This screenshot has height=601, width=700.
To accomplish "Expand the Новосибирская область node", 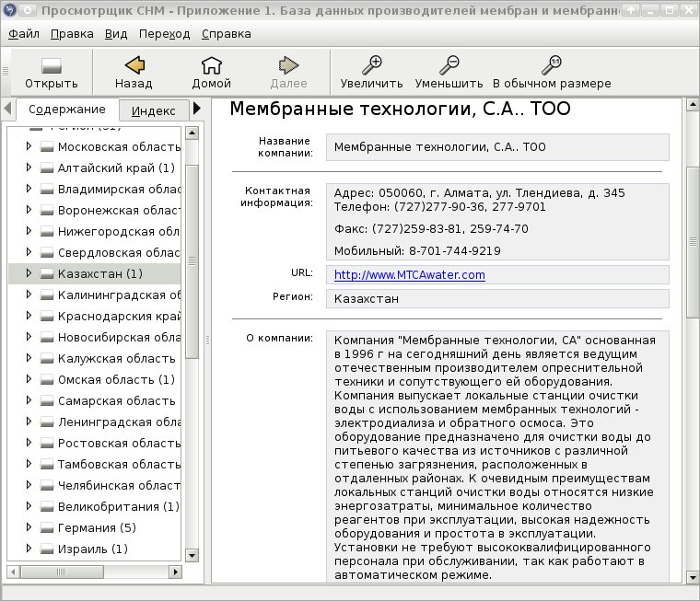I will tap(29, 337).
